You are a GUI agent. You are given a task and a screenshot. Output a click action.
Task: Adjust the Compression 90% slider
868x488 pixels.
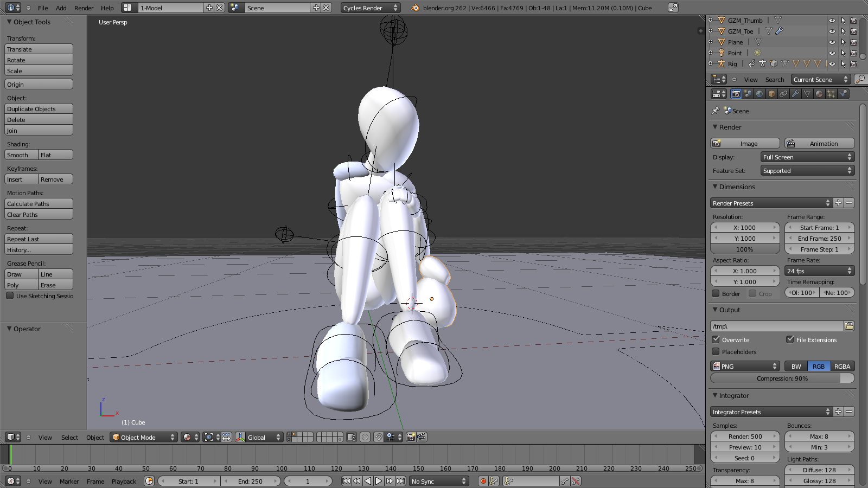(x=782, y=378)
